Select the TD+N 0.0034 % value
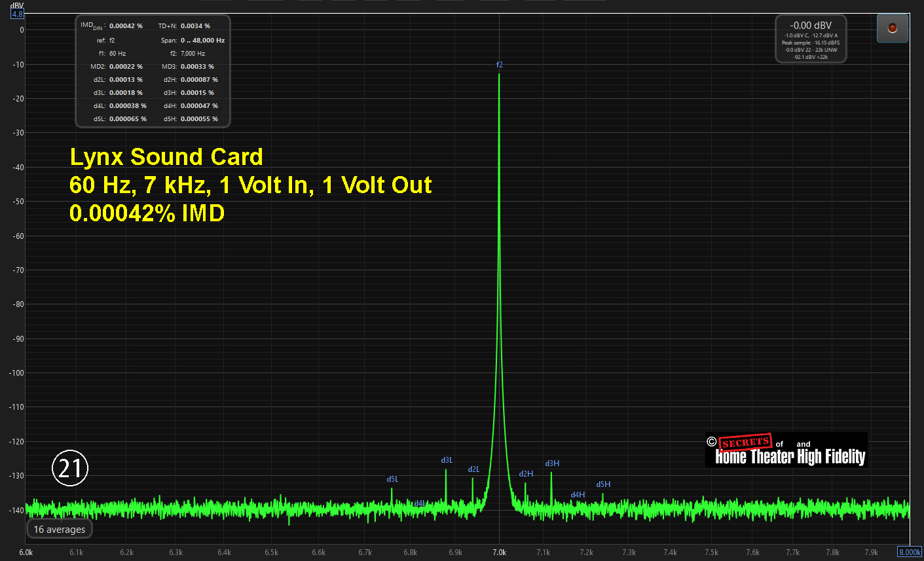 [184, 26]
